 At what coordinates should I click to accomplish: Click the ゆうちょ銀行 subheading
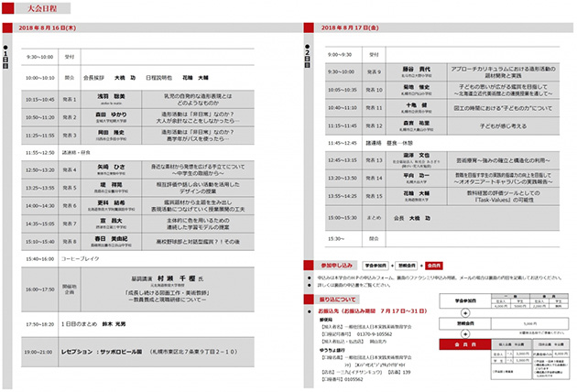tap(332, 350)
